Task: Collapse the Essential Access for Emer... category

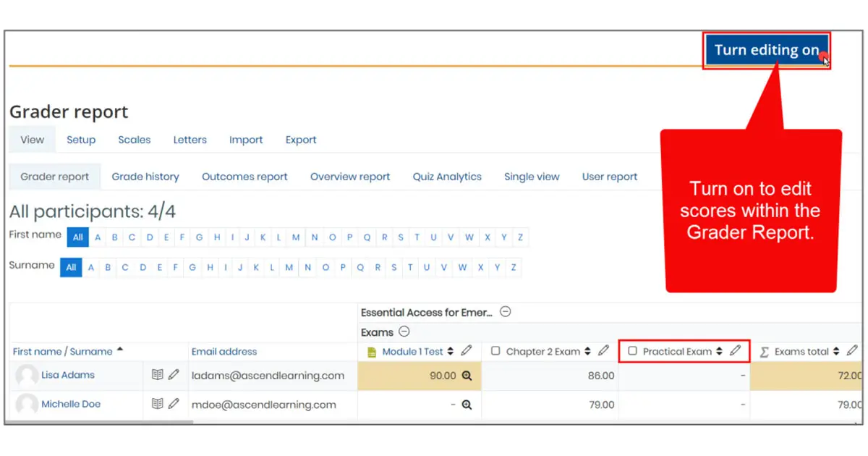Action: click(x=506, y=312)
